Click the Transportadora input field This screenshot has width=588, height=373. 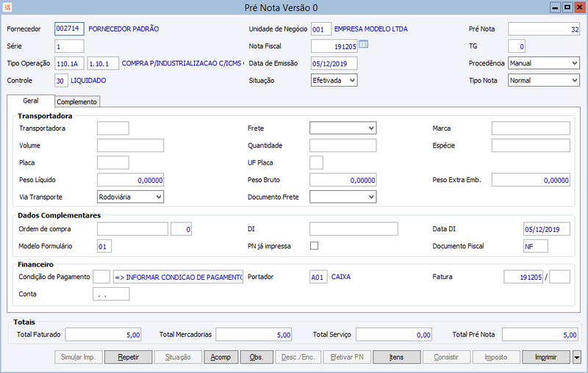click(x=113, y=128)
